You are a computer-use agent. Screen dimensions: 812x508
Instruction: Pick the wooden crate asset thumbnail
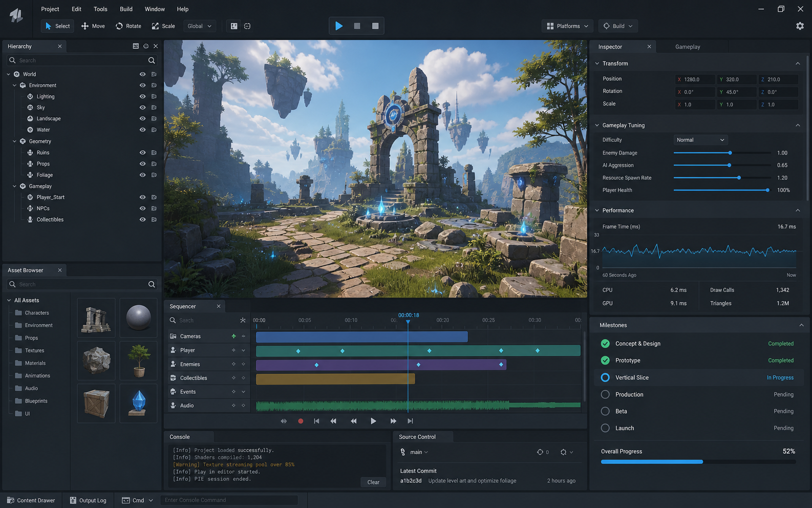pos(96,404)
